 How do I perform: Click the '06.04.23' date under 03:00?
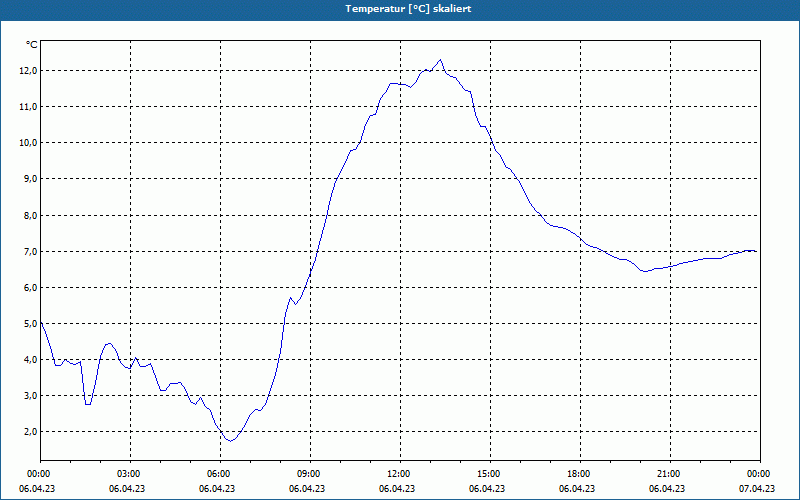click(x=127, y=488)
